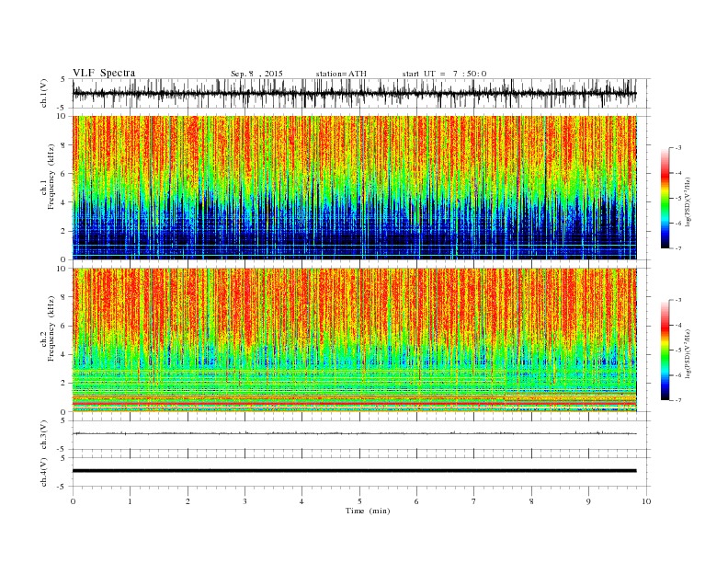Click the ch.1 colorbar 'log(PSD)(V²/Hz)' label
Screen dimensions: 728x563
[x=688, y=201]
